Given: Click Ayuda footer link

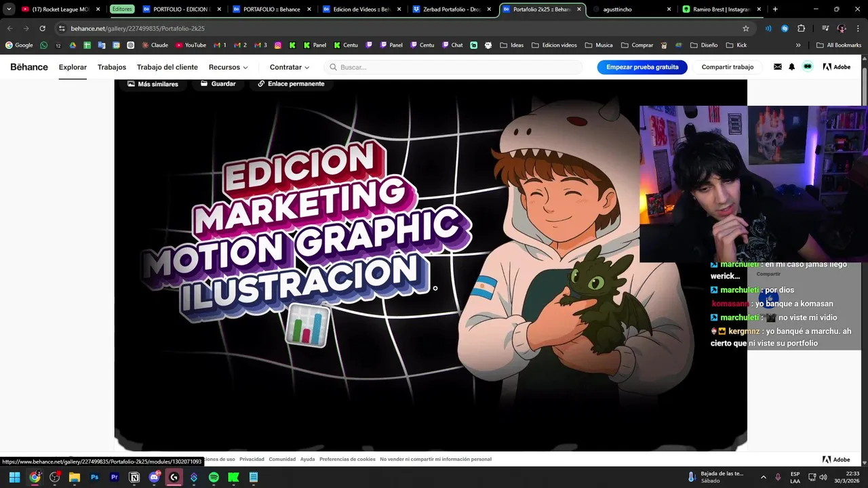Looking at the screenshot, I should tap(308, 460).
